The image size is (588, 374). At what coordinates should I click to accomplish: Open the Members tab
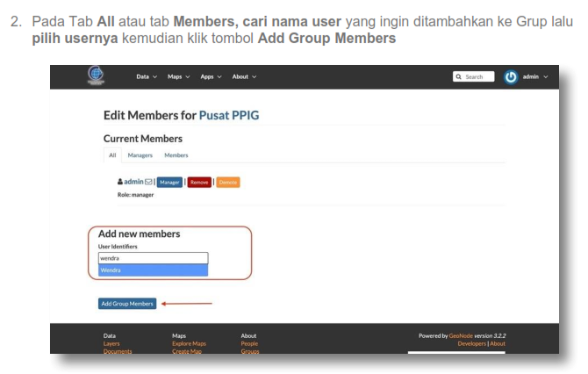click(x=176, y=155)
